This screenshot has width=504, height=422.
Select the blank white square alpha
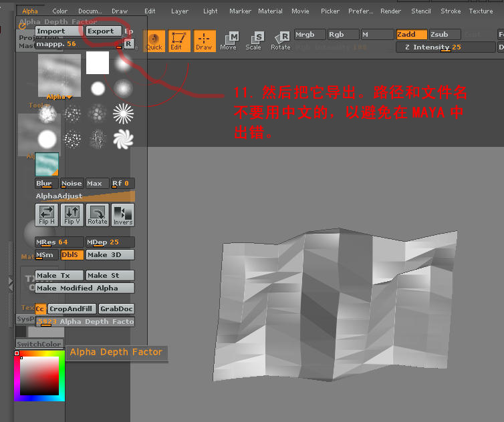98,63
